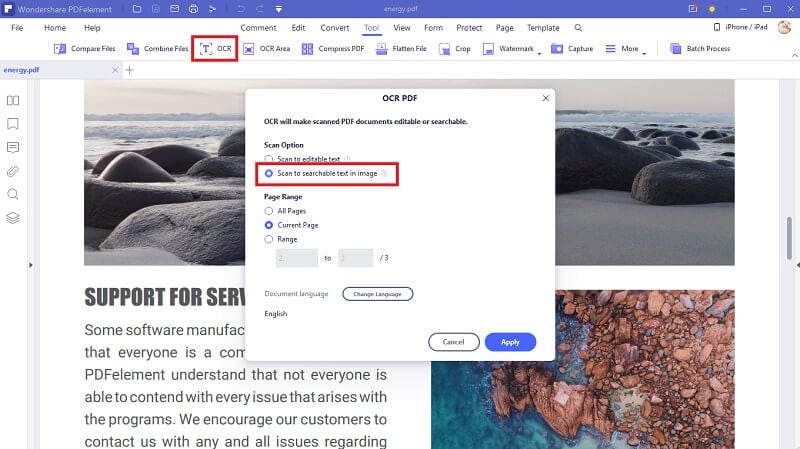The width and height of the screenshot is (800, 449).
Task: Open iPhone / iPad link
Action: coord(740,27)
